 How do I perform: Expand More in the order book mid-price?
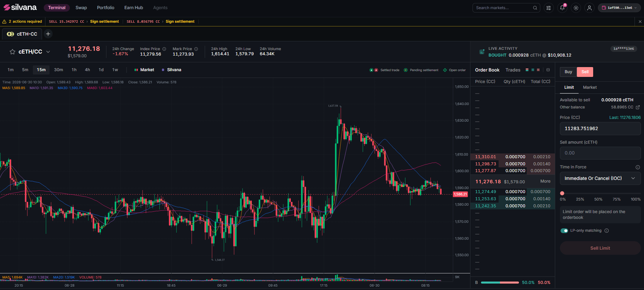click(x=545, y=182)
